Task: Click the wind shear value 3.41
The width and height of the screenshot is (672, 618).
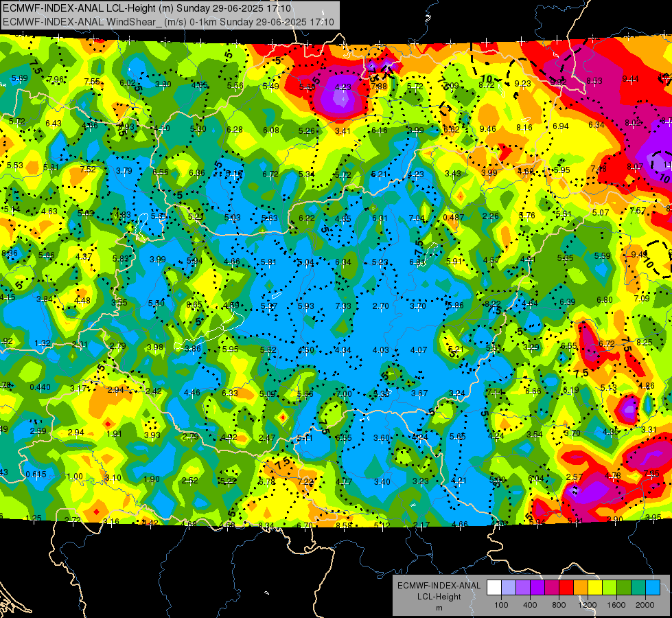Action: pyautogui.click(x=343, y=130)
